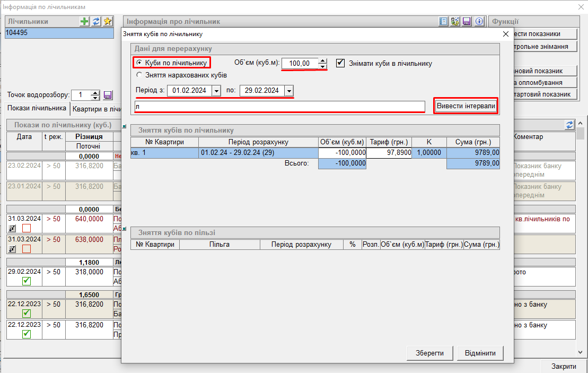Open the Період з start date dropdown
Image resolution: width=588 pixels, height=373 pixels.
click(216, 91)
